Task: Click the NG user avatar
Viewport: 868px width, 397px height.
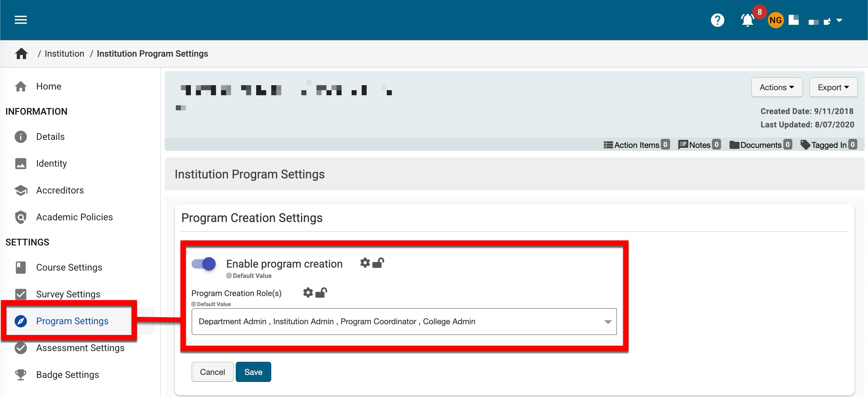Action: 775,20
